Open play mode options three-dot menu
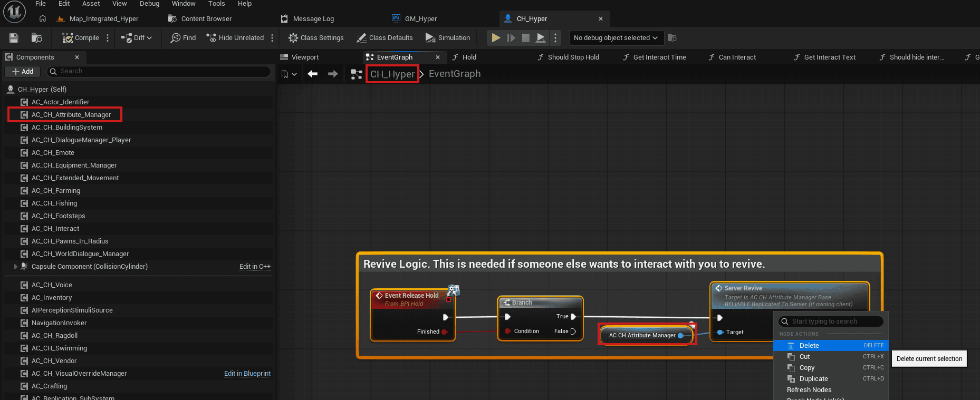980x400 pixels. tap(555, 38)
